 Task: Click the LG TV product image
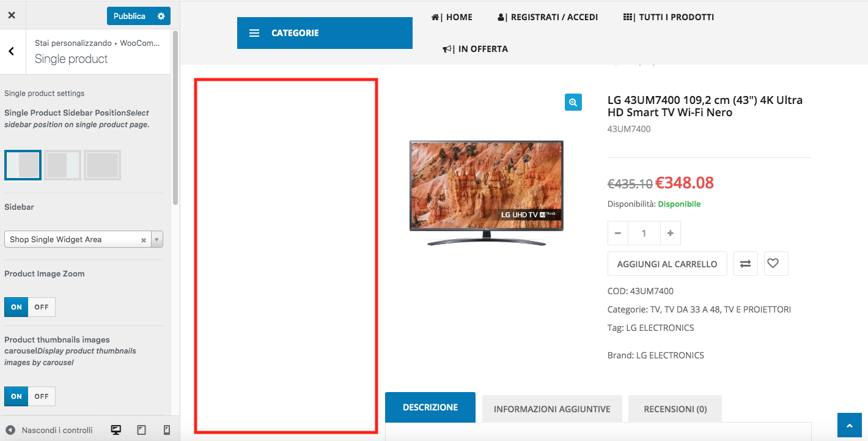487,193
